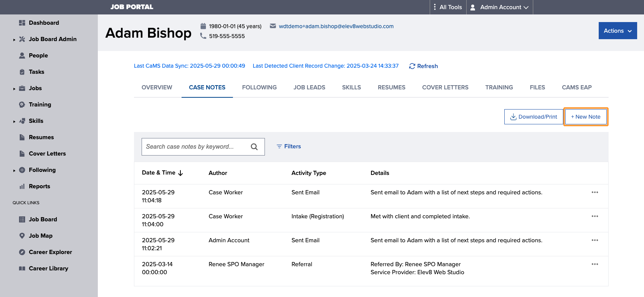Viewport: 644px width, 297px height.
Task: Focus the search case notes field
Action: (x=203, y=147)
